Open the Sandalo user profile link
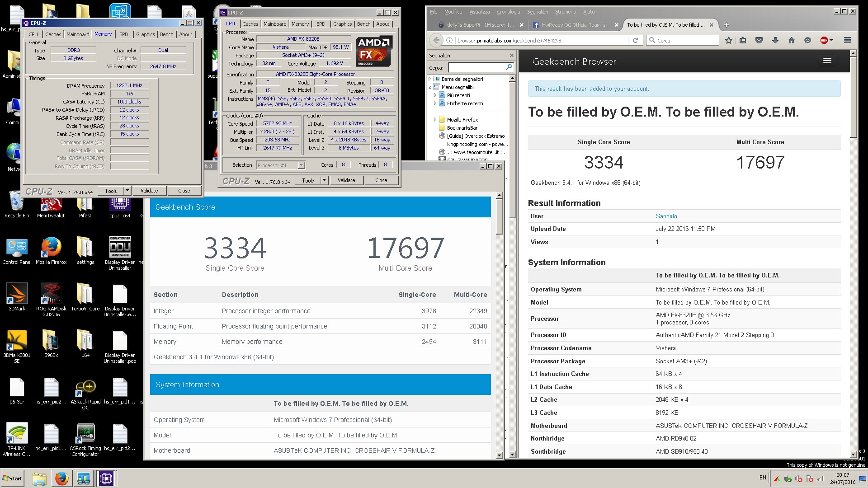This screenshot has height=488, width=868. pos(666,216)
